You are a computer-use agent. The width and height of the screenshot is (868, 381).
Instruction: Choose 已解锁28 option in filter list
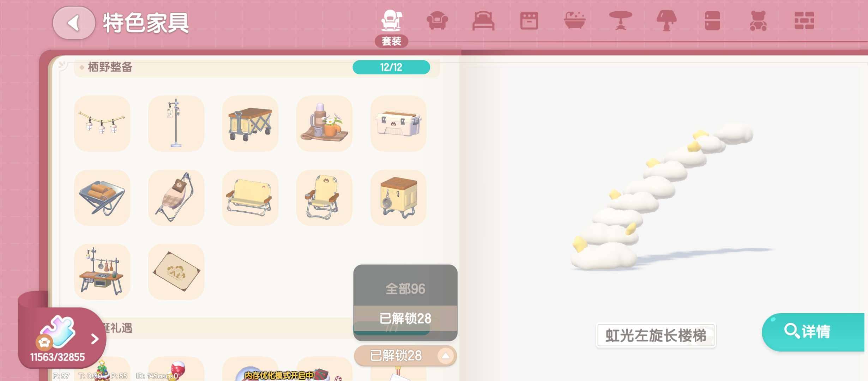(405, 318)
